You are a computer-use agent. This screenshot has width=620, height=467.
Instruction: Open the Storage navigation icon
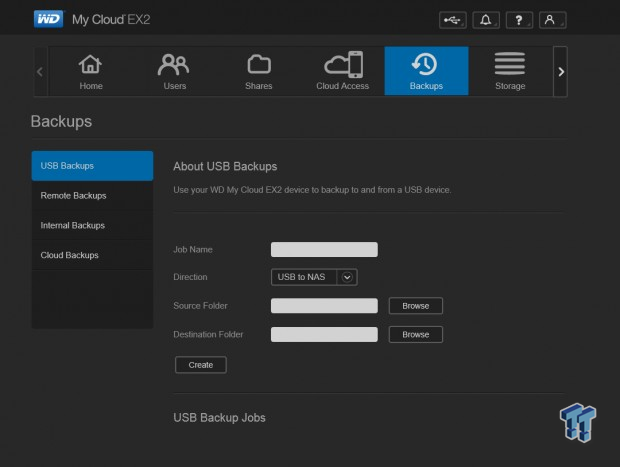tap(510, 71)
